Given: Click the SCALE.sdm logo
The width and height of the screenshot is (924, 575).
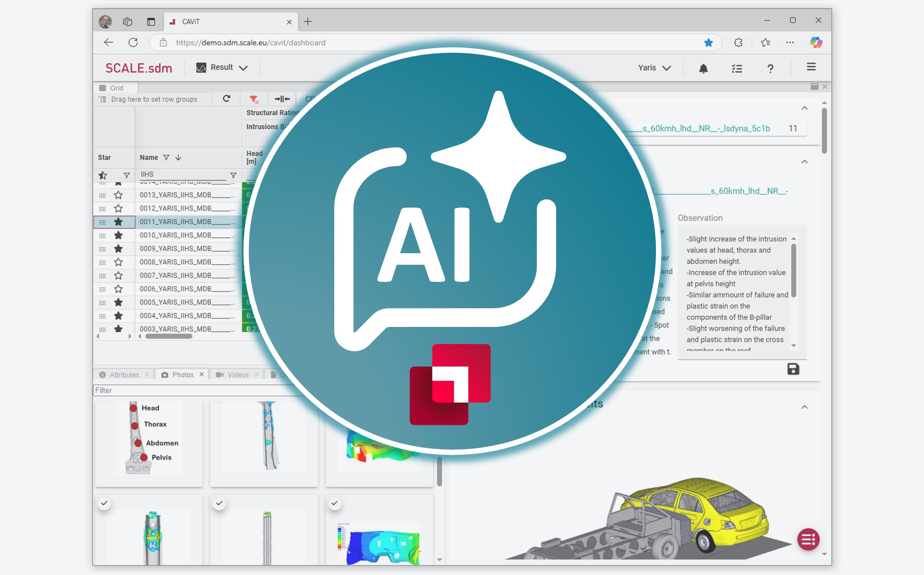Looking at the screenshot, I should click(139, 68).
